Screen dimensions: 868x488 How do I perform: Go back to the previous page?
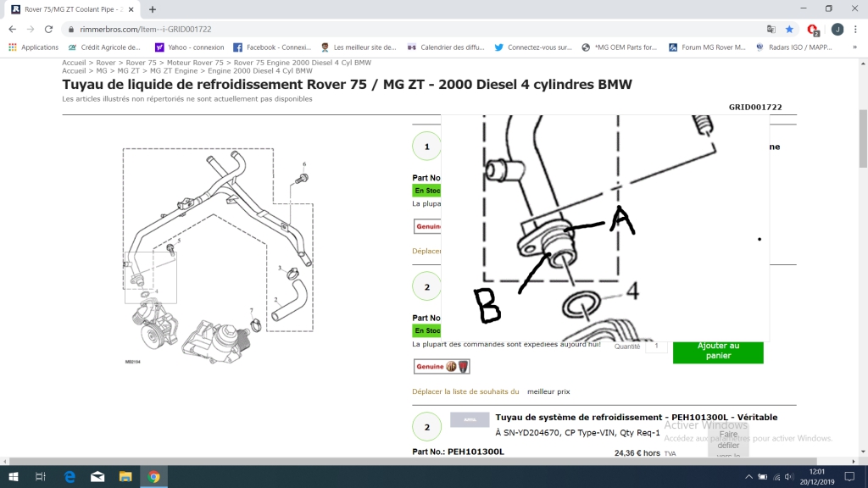click(x=12, y=30)
